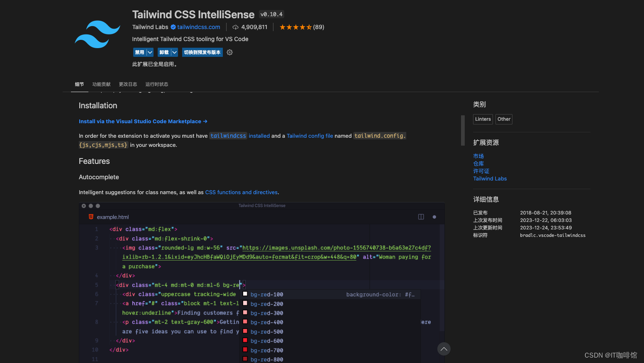Click the 切换到预发布版本 button
The width and height of the screenshot is (644, 363).
[202, 52]
